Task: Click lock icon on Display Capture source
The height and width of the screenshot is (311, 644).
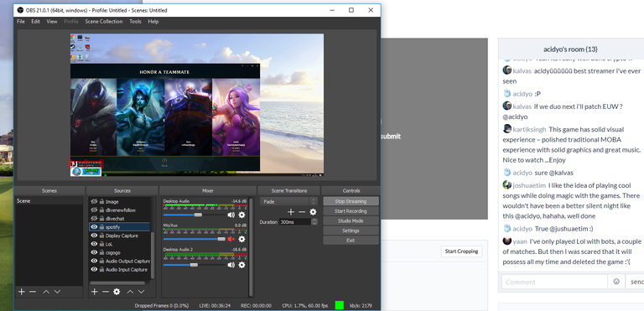Action: (x=101, y=236)
